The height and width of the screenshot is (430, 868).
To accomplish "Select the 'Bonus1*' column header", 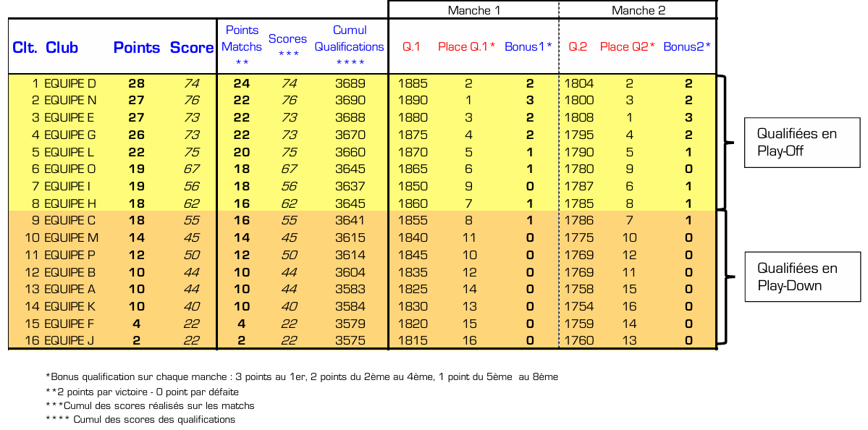I will 528,47.
